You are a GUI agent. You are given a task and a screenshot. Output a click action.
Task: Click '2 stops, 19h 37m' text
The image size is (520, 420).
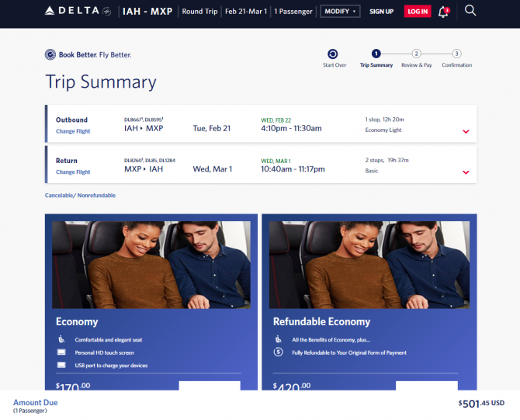387,160
